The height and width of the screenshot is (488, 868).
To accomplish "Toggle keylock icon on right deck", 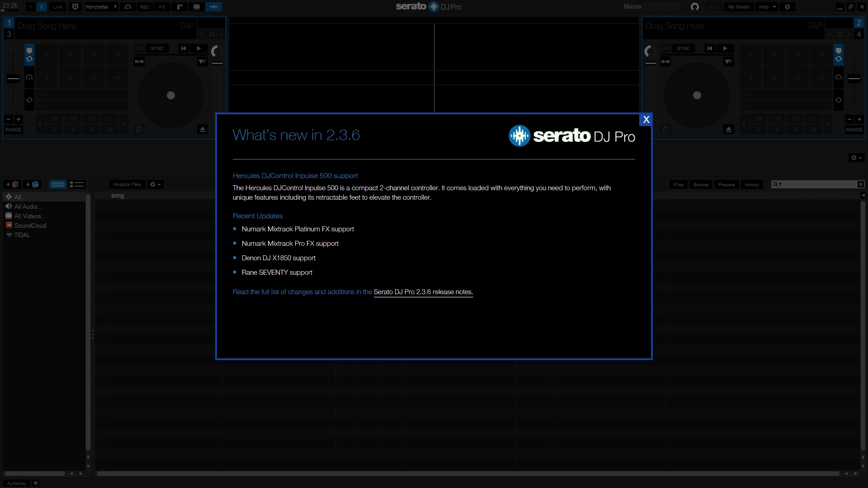I will pos(665,61).
